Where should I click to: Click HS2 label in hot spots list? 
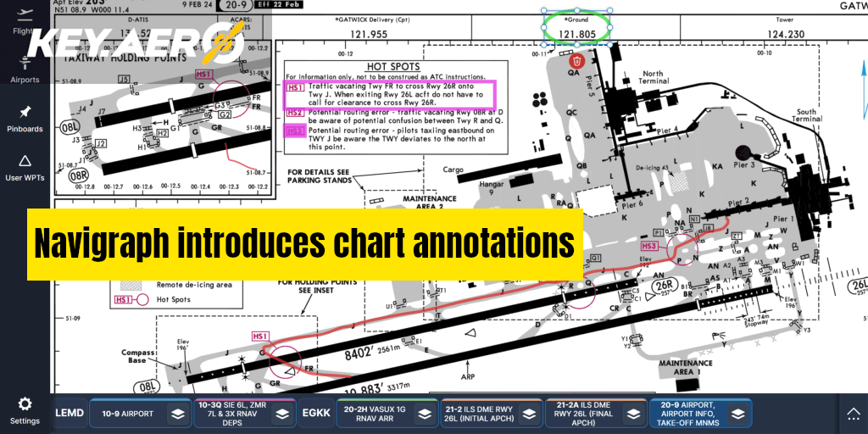[295, 113]
